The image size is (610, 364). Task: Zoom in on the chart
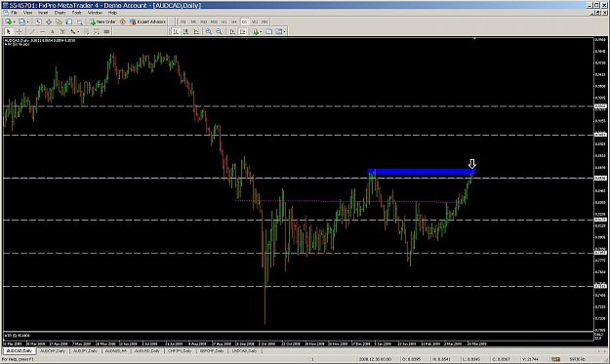pos(209,32)
